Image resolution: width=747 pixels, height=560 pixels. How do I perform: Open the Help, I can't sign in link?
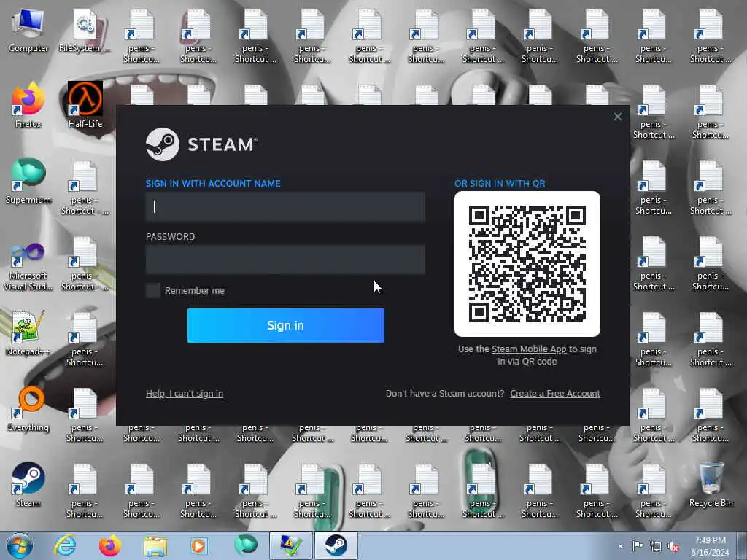pos(185,393)
